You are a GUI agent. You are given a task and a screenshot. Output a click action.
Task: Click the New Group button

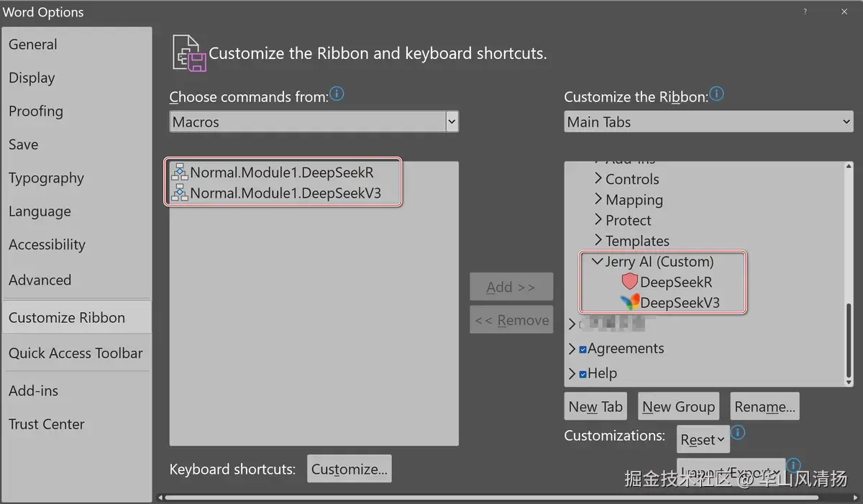(x=678, y=406)
